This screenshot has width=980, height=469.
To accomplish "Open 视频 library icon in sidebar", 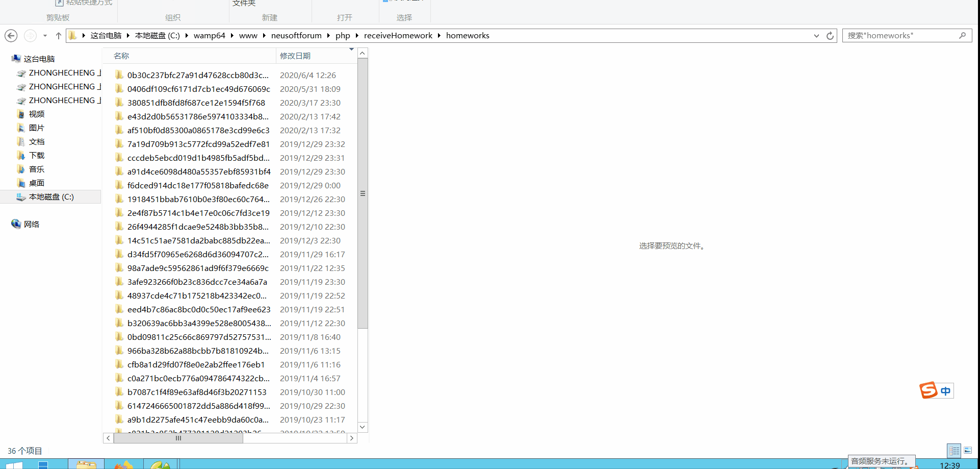I will pyautogui.click(x=21, y=114).
